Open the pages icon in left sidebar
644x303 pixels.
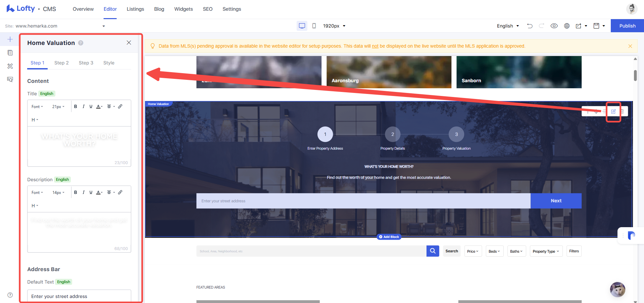tap(10, 53)
